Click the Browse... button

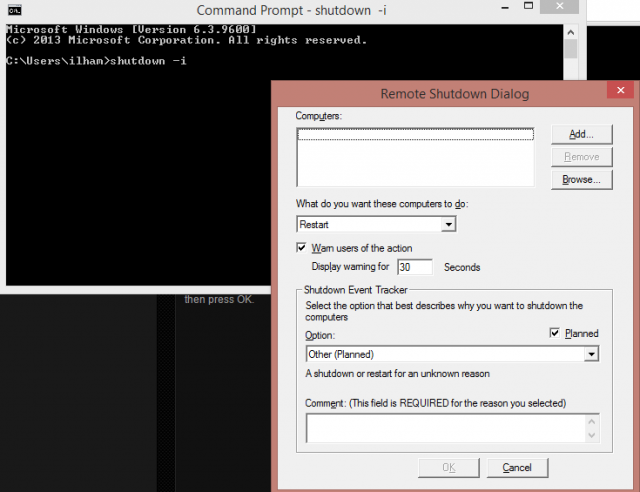coord(580,180)
